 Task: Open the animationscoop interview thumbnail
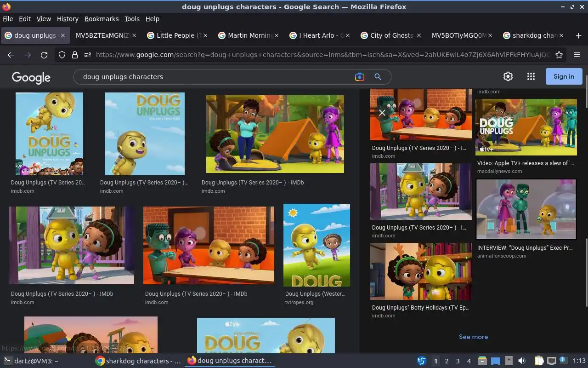coord(526,209)
